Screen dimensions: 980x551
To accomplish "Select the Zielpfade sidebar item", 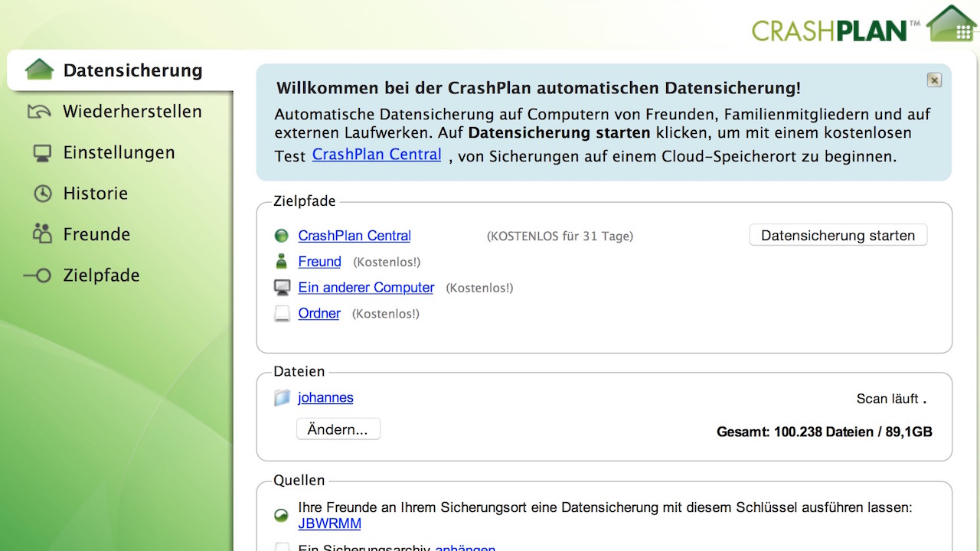I will point(101,275).
